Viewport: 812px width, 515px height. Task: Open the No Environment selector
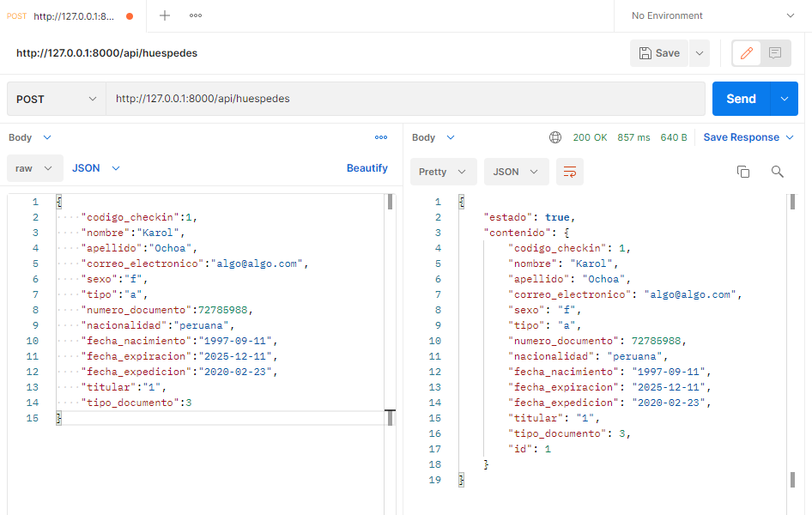coord(712,15)
